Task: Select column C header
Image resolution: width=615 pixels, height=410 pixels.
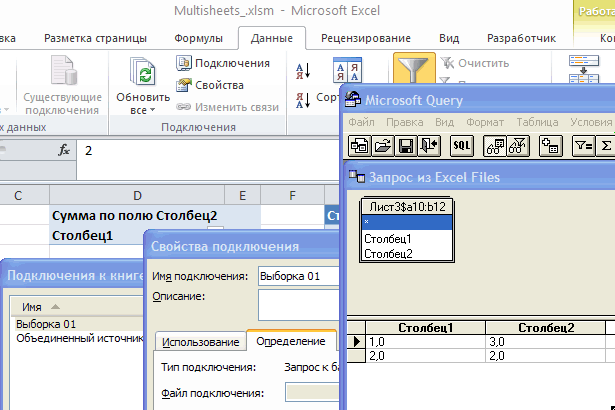Action: coord(24,195)
